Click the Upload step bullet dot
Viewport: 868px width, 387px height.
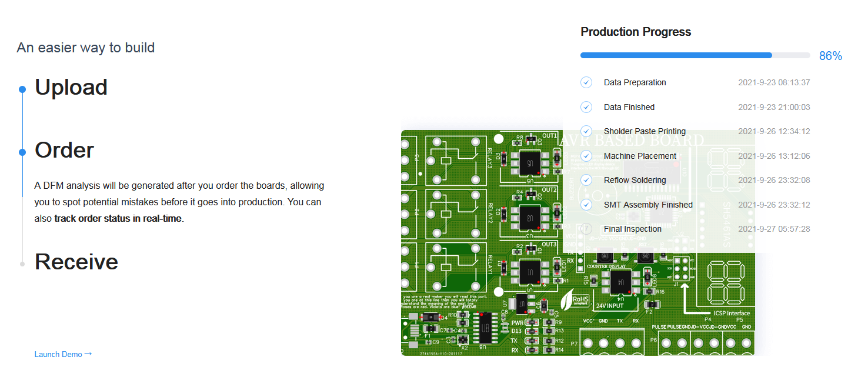point(22,89)
